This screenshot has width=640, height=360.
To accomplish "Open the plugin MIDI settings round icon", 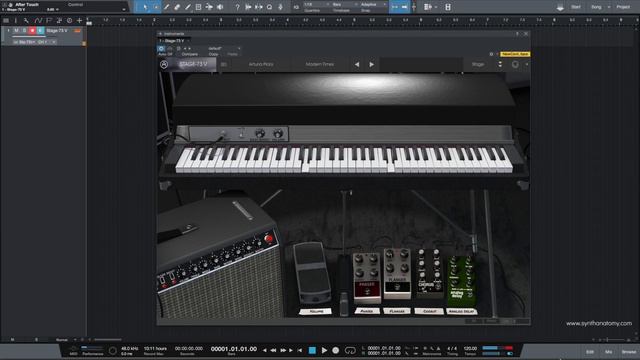I will [x=515, y=64].
